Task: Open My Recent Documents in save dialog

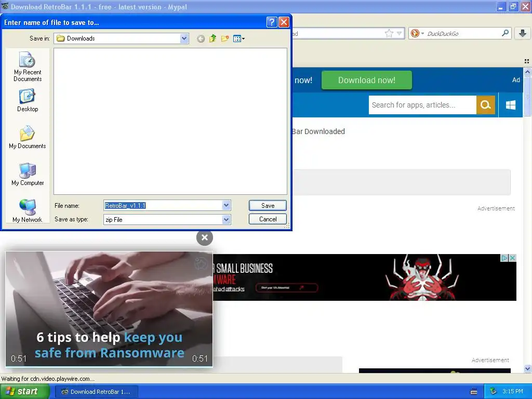Action: (x=28, y=66)
